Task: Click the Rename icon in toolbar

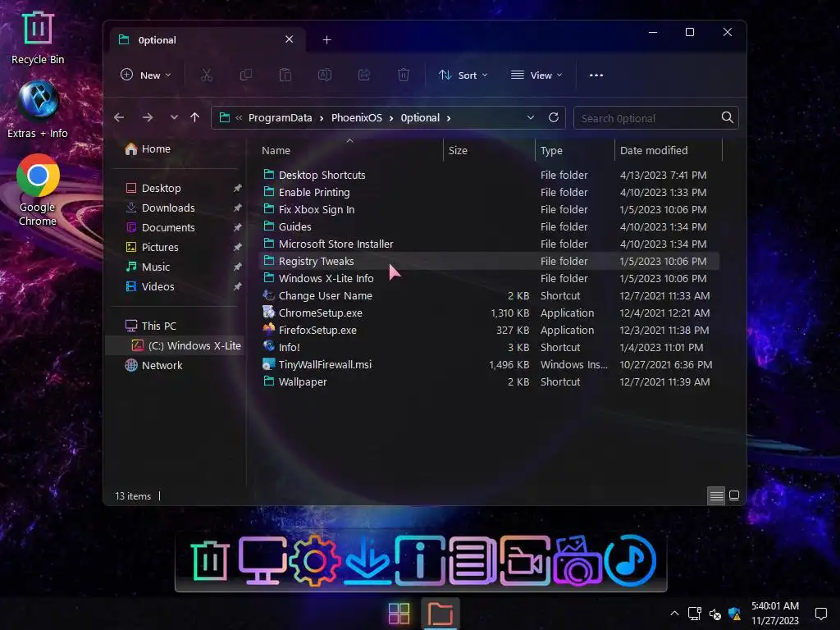Action: 325,75
